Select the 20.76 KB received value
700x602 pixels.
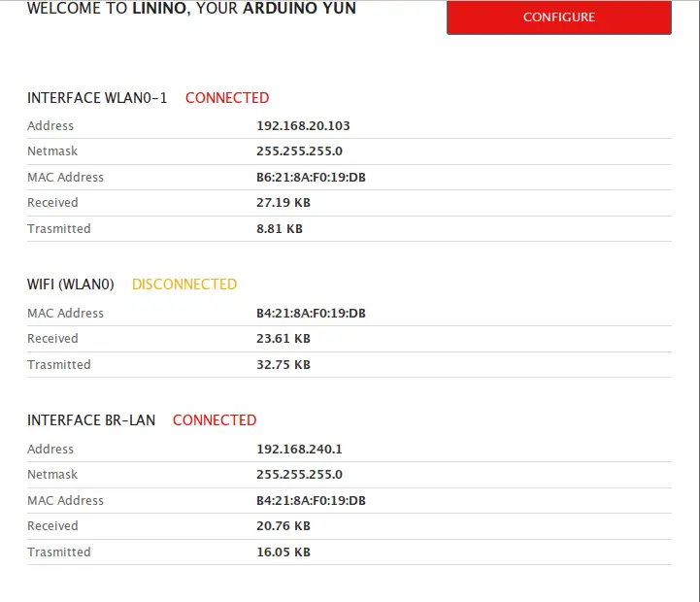[x=283, y=526]
